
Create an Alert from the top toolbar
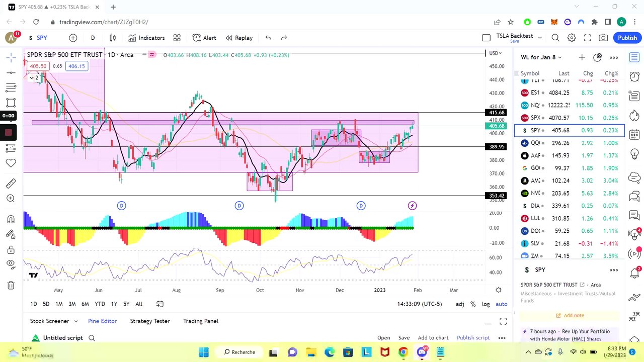(204, 38)
